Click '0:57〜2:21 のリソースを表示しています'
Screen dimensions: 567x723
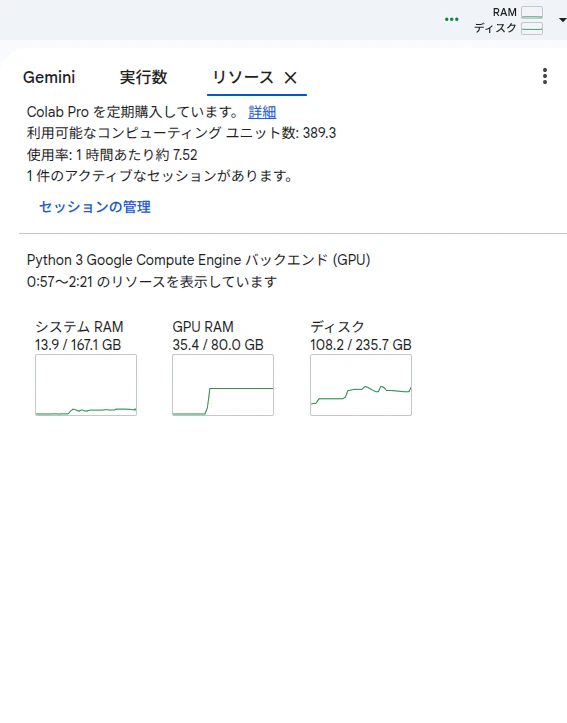coord(152,282)
